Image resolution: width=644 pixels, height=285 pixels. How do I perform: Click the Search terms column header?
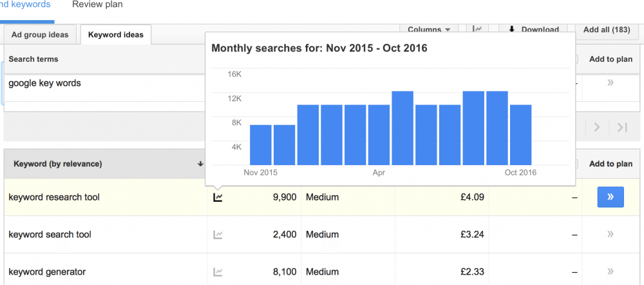pyautogui.click(x=33, y=59)
